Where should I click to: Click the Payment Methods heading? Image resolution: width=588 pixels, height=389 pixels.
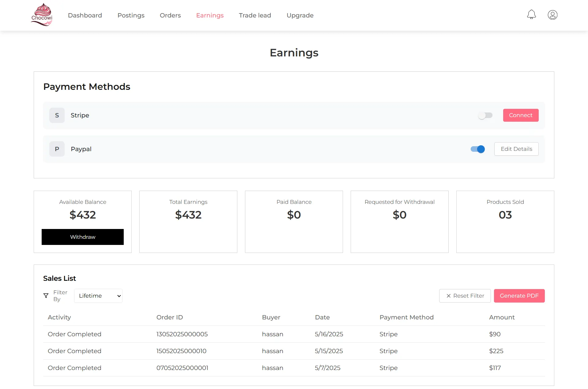(x=87, y=87)
